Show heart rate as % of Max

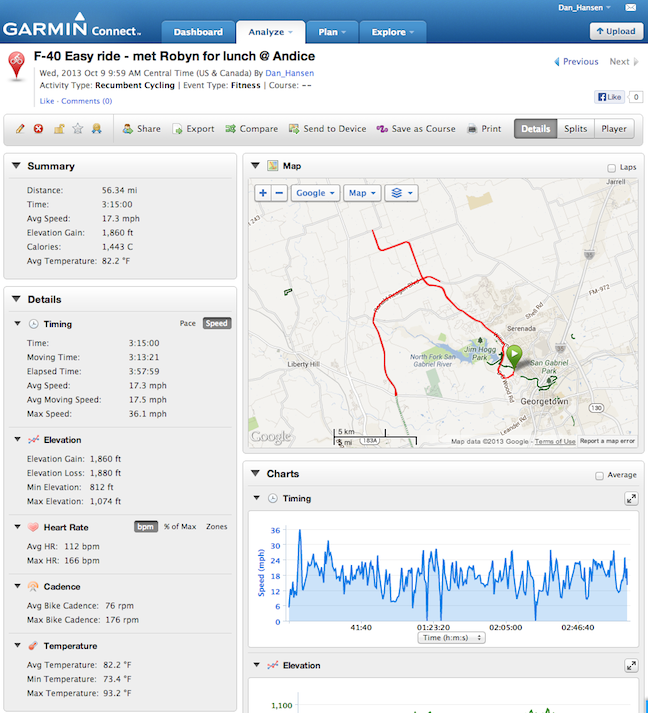point(180,527)
